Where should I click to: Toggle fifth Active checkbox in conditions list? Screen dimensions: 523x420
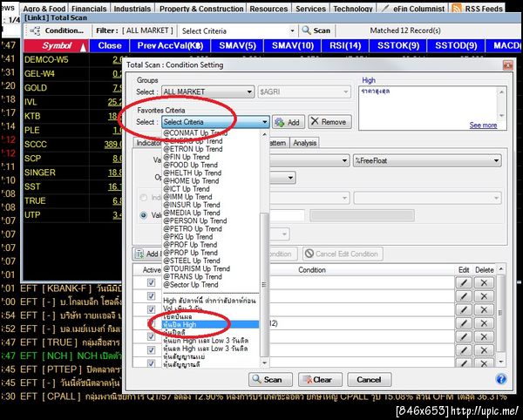pos(151,336)
